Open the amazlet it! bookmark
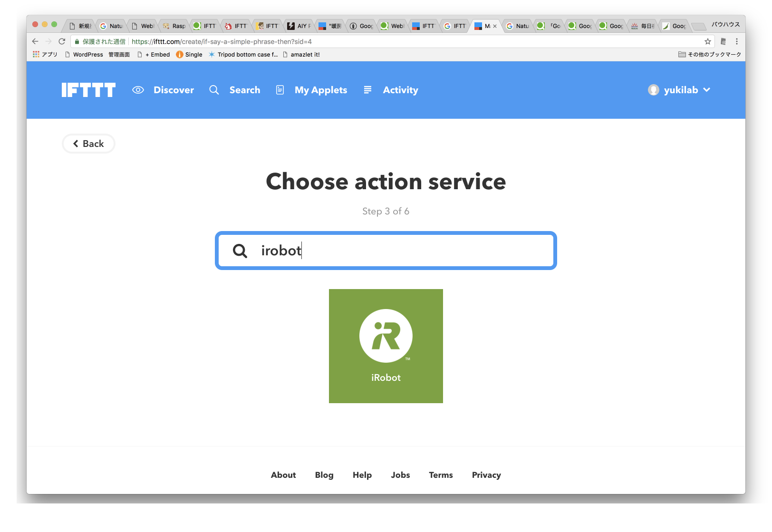This screenshot has width=772, height=532. point(301,54)
